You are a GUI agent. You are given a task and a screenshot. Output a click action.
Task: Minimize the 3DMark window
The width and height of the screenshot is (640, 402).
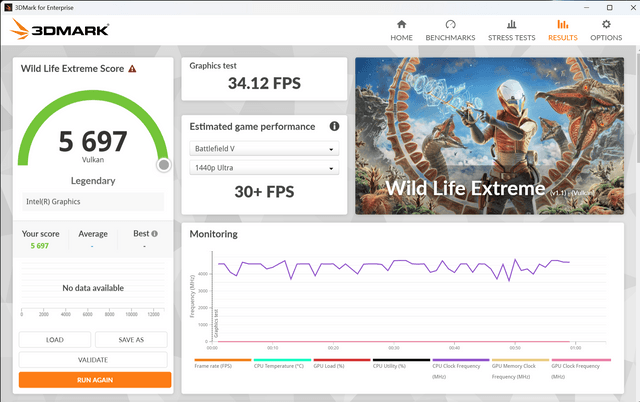click(x=587, y=7)
